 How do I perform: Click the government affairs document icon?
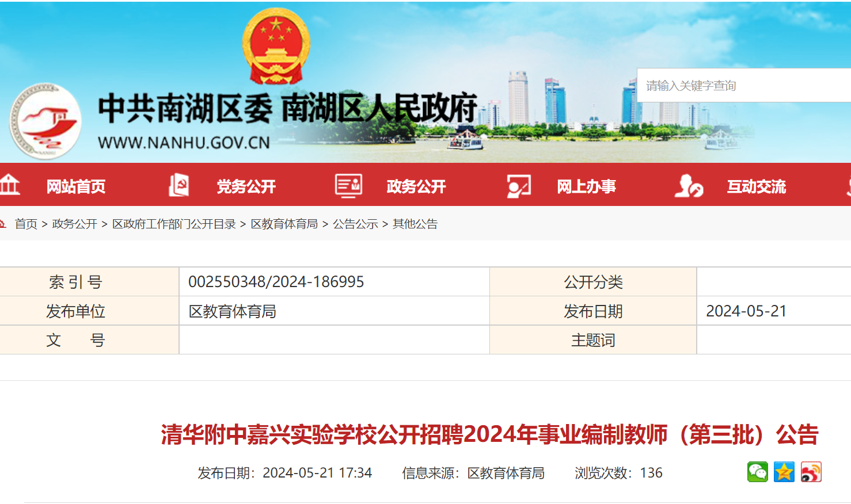[348, 186]
